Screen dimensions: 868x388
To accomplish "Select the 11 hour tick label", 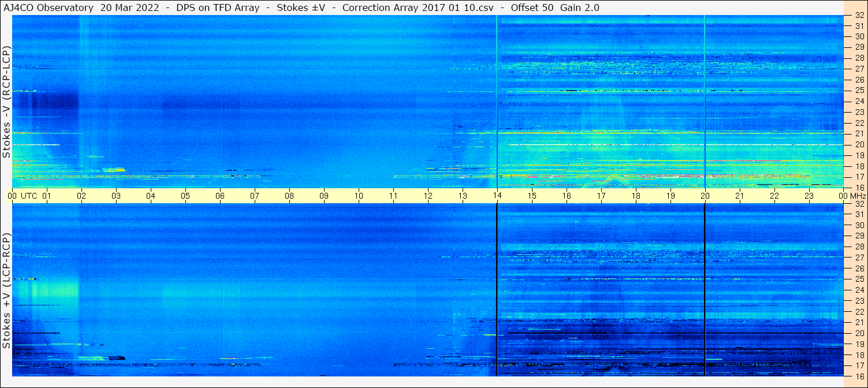I will tap(393, 196).
